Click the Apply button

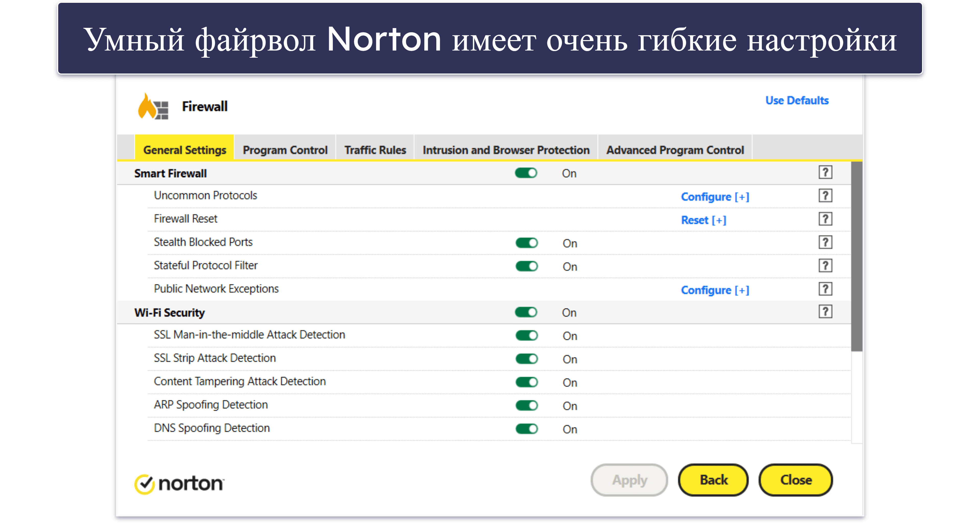(629, 480)
